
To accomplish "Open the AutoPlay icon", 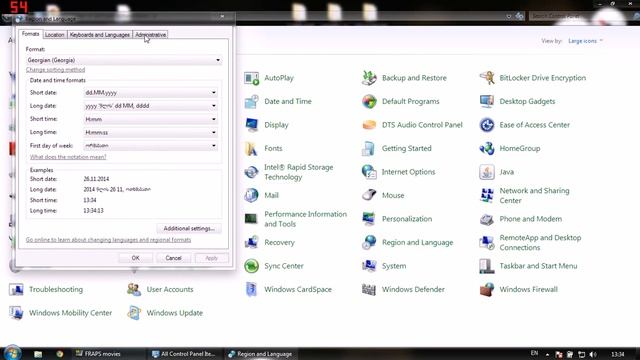I will tap(251, 78).
